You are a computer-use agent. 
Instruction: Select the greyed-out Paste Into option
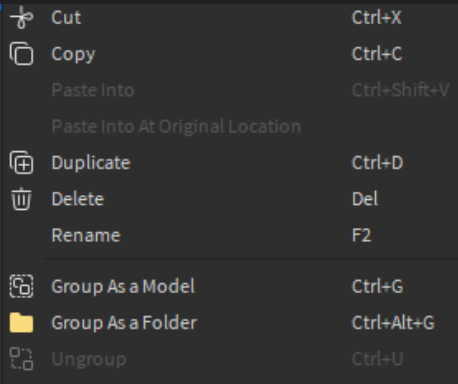coord(230,90)
